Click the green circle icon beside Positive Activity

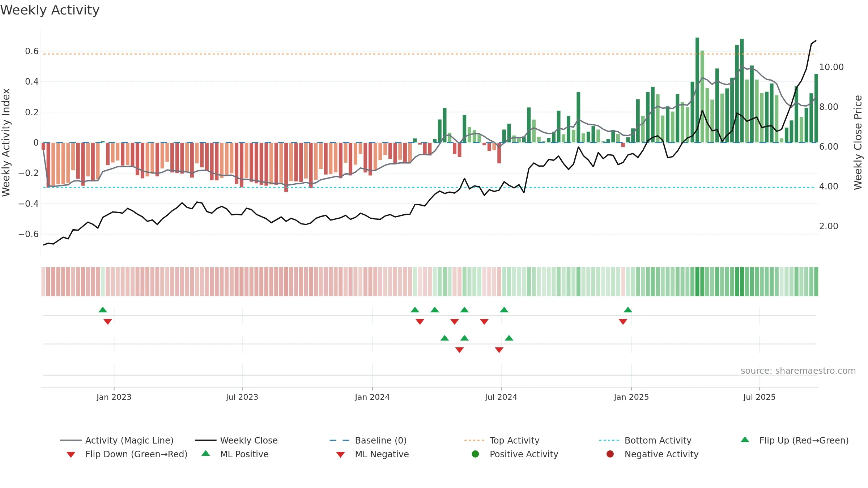[475, 454]
